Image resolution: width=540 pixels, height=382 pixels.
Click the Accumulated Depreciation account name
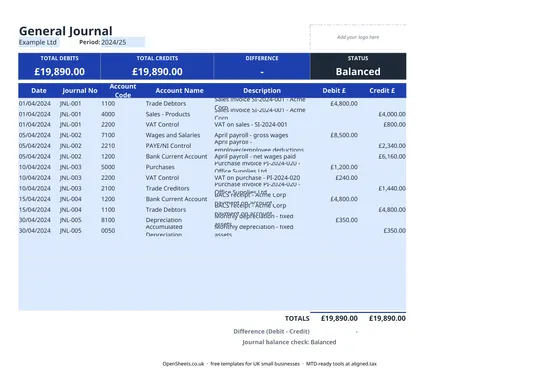(164, 230)
